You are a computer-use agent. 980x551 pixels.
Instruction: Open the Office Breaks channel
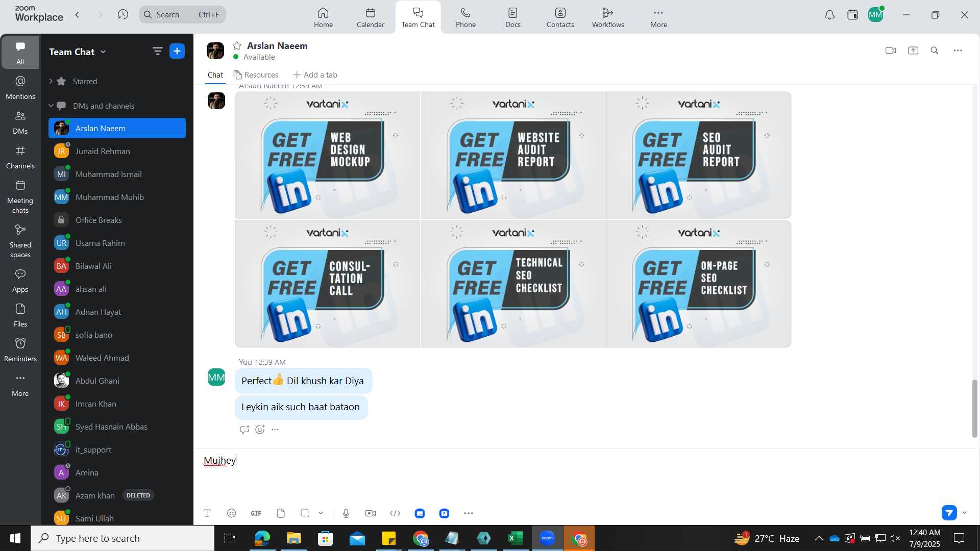point(117,220)
